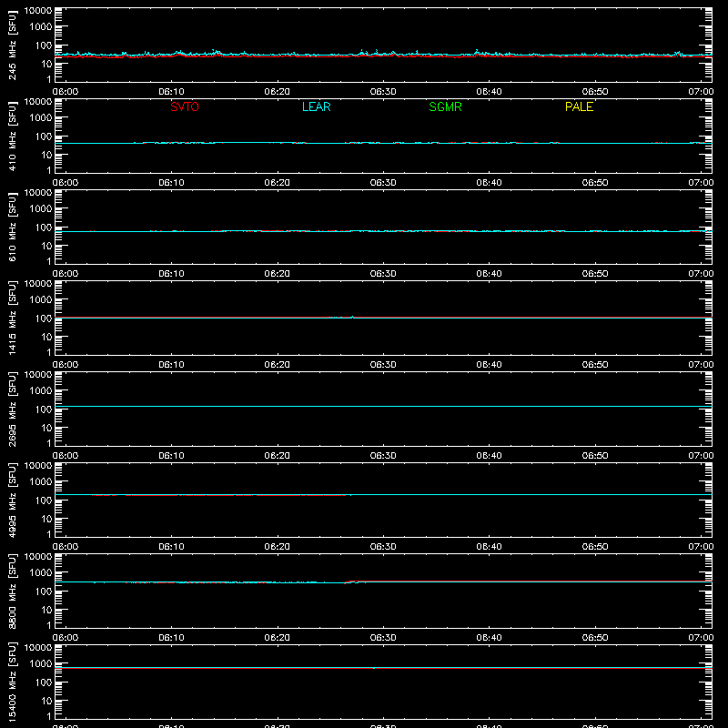The width and height of the screenshot is (728, 728).
Task: Select the 8800 MHz [SFU] axis label
Action: point(12,591)
